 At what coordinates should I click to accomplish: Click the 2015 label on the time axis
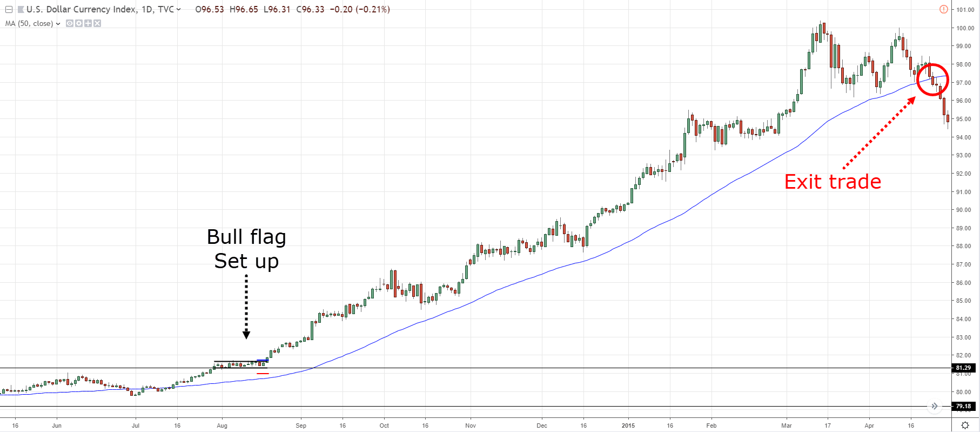[x=628, y=426]
